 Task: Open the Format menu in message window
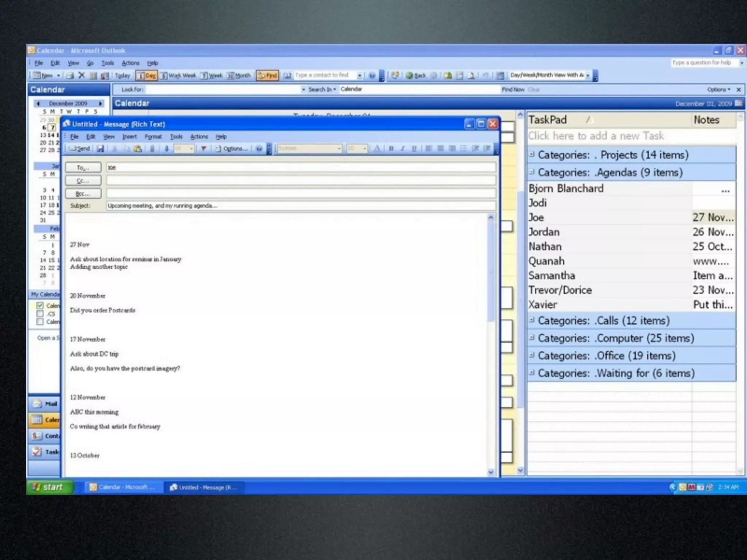pos(153,137)
